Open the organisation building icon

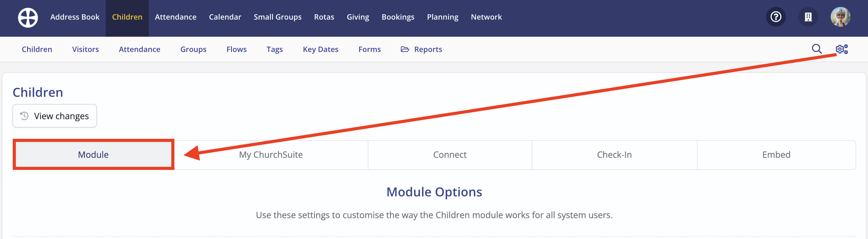coord(808,17)
